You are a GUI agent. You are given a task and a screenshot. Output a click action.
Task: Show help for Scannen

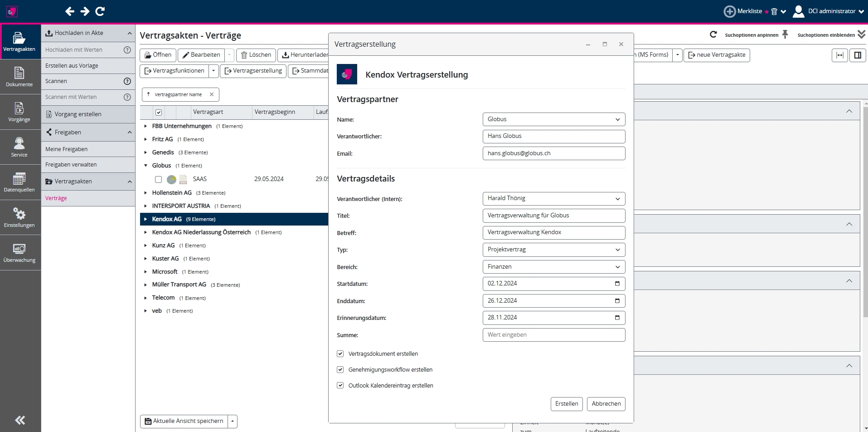127,81
